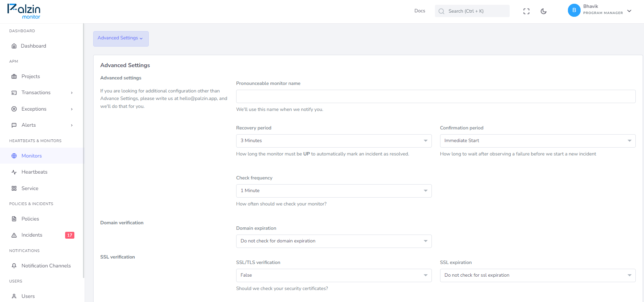Click the Bhavik username text
The height and width of the screenshot is (302, 644).
[x=591, y=7]
